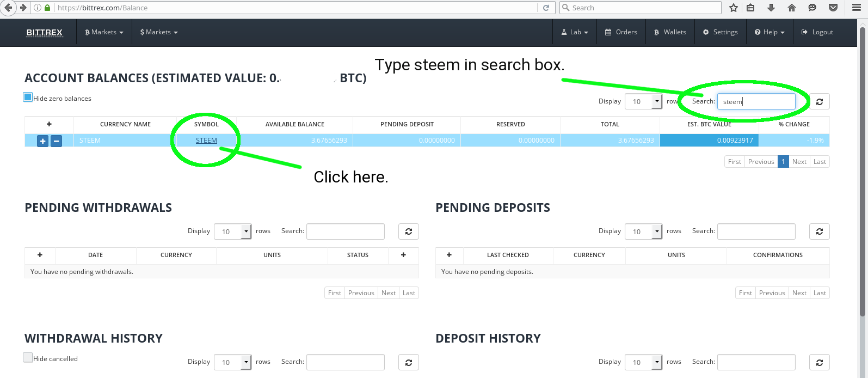
Task: Click the deposit history search field
Action: 756,362
